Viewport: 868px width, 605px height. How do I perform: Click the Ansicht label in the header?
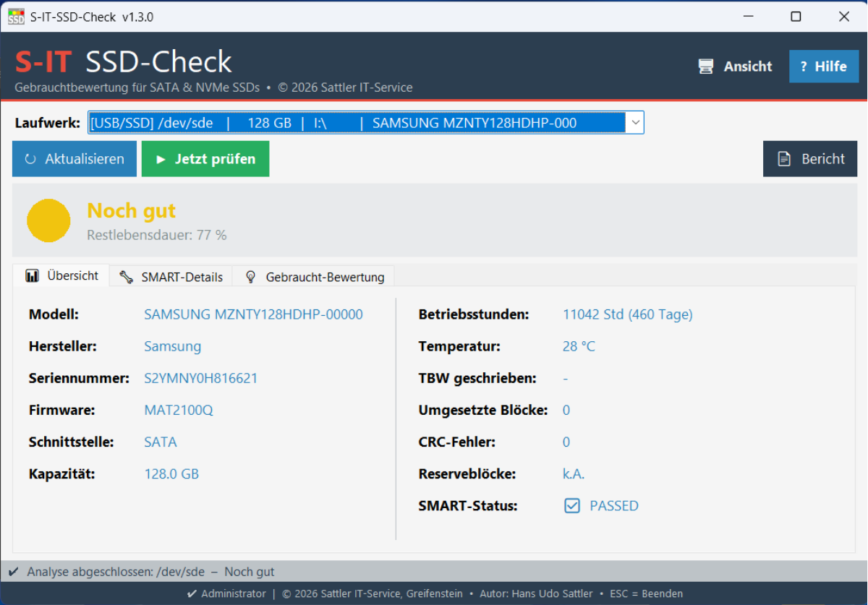tap(748, 66)
